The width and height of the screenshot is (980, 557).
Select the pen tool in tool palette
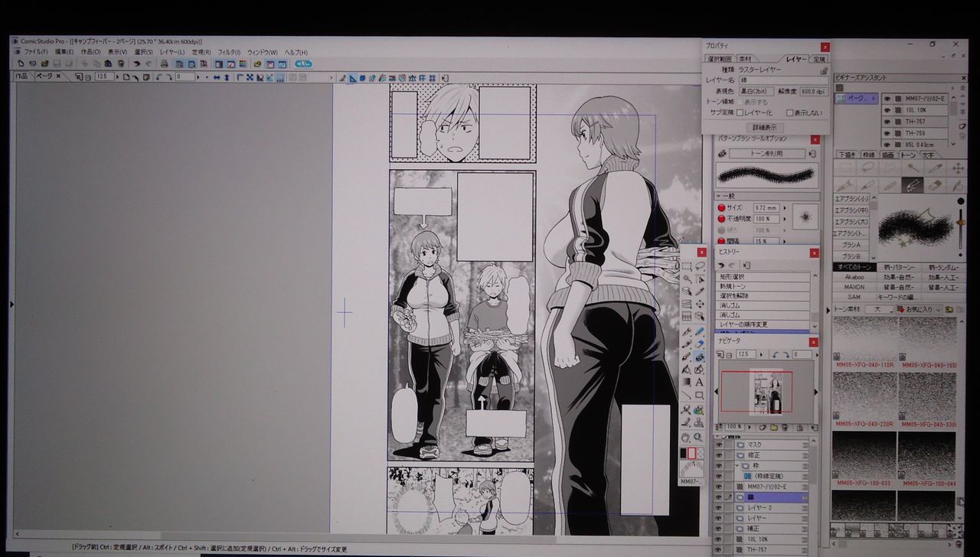(687, 331)
